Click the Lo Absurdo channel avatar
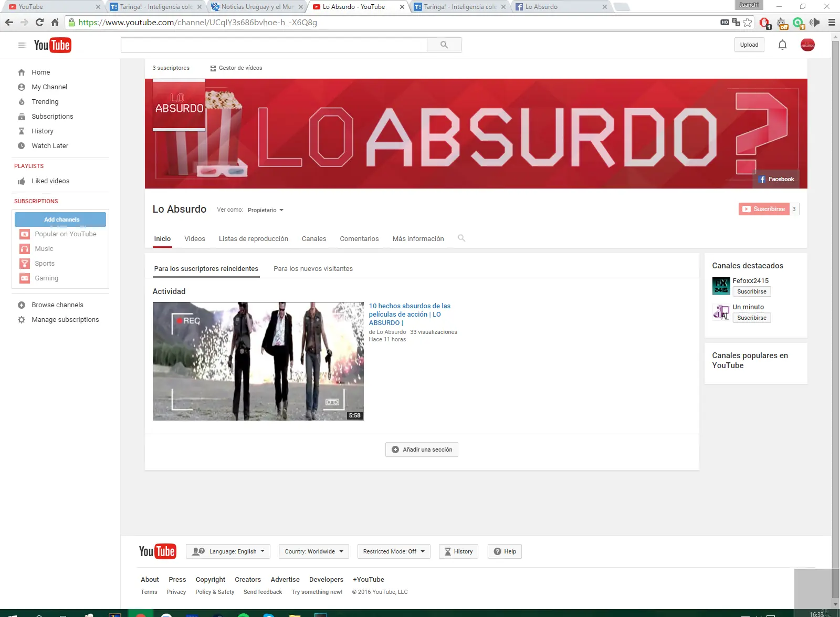840x617 pixels. [x=179, y=104]
